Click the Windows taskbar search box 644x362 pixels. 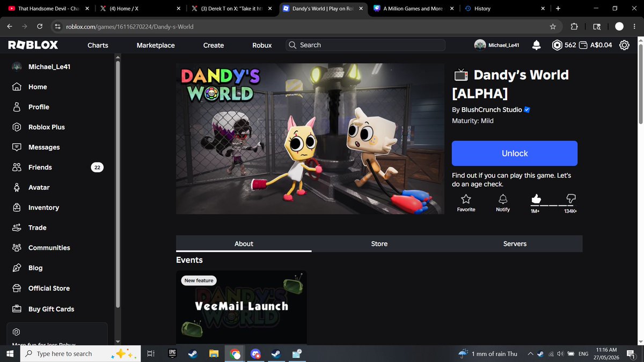pyautogui.click(x=80, y=353)
